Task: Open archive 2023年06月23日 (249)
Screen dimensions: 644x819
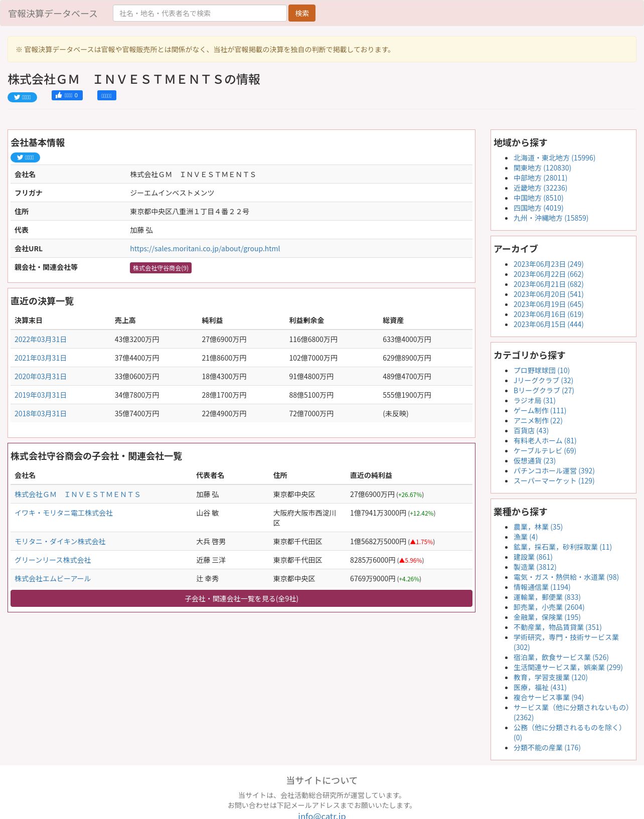Action: pyautogui.click(x=548, y=264)
